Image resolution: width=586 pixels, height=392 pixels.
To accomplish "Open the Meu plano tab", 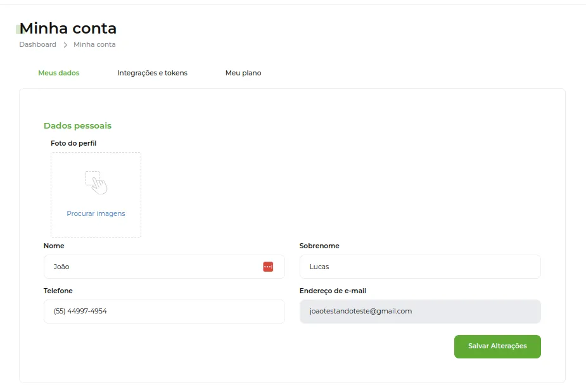I will [243, 73].
